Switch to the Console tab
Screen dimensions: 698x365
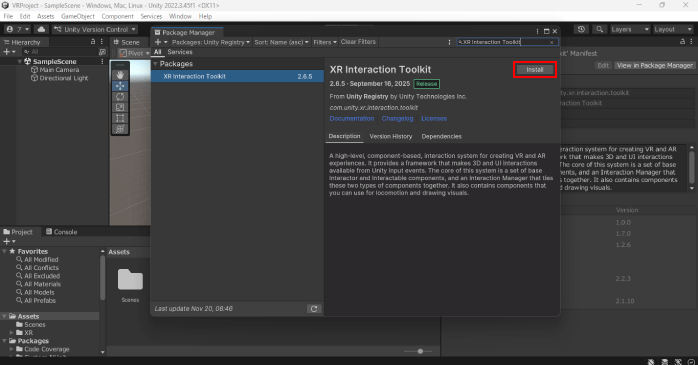(61, 232)
